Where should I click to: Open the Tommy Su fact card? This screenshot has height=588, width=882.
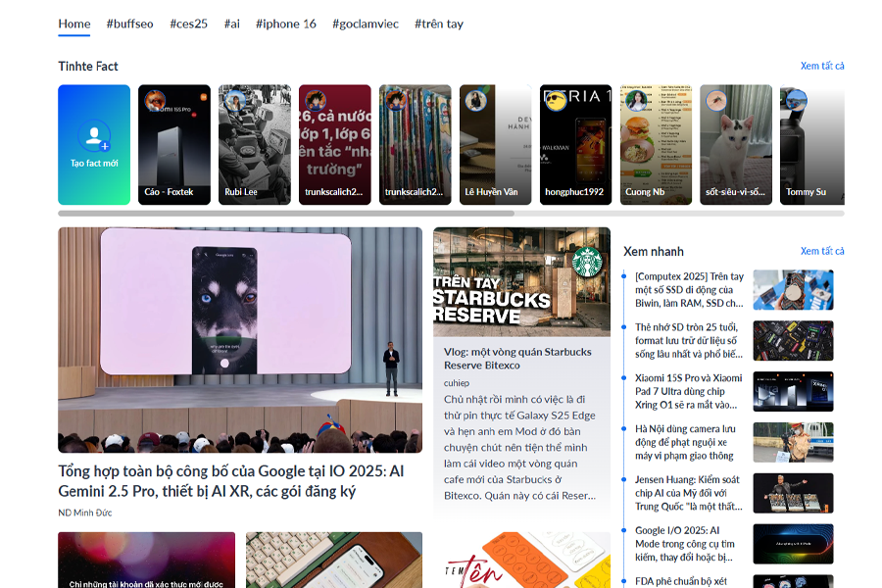point(812,145)
